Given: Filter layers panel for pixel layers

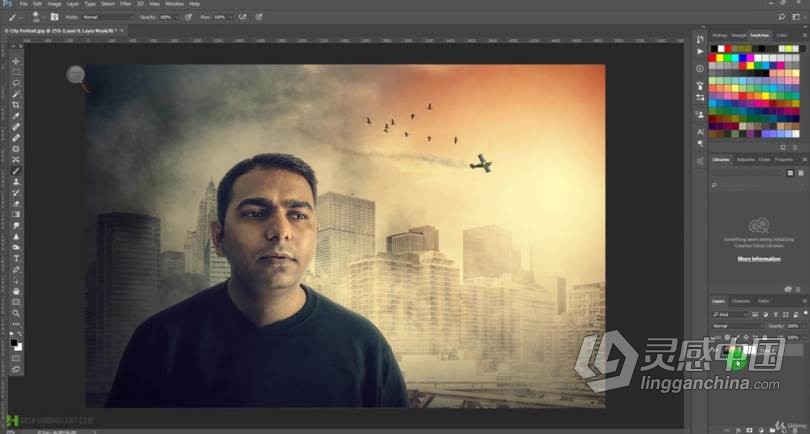Looking at the screenshot, I should 755,314.
